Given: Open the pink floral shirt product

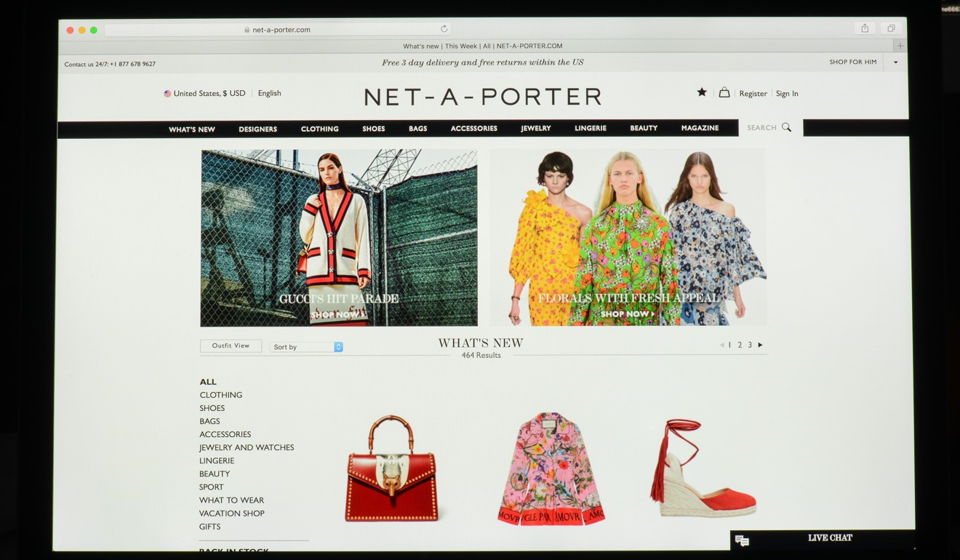Looking at the screenshot, I should (x=551, y=469).
